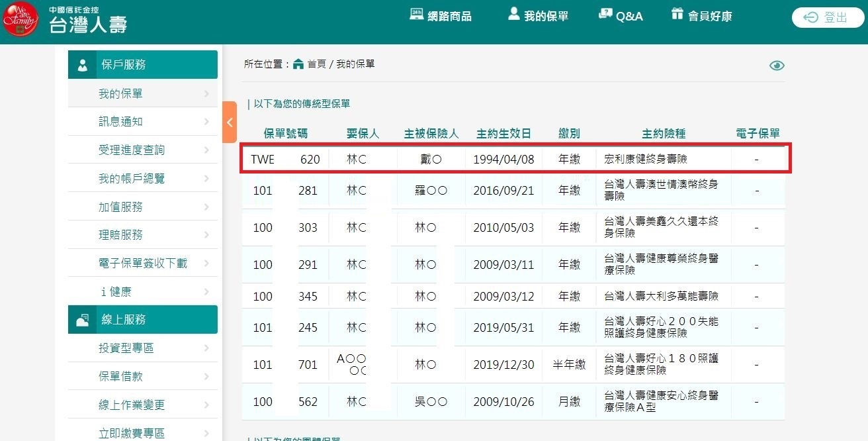Click the 宏利康健終身壽險 policy name
The width and height of the screenshot is (868, 441).
click(x=646, y=160)
